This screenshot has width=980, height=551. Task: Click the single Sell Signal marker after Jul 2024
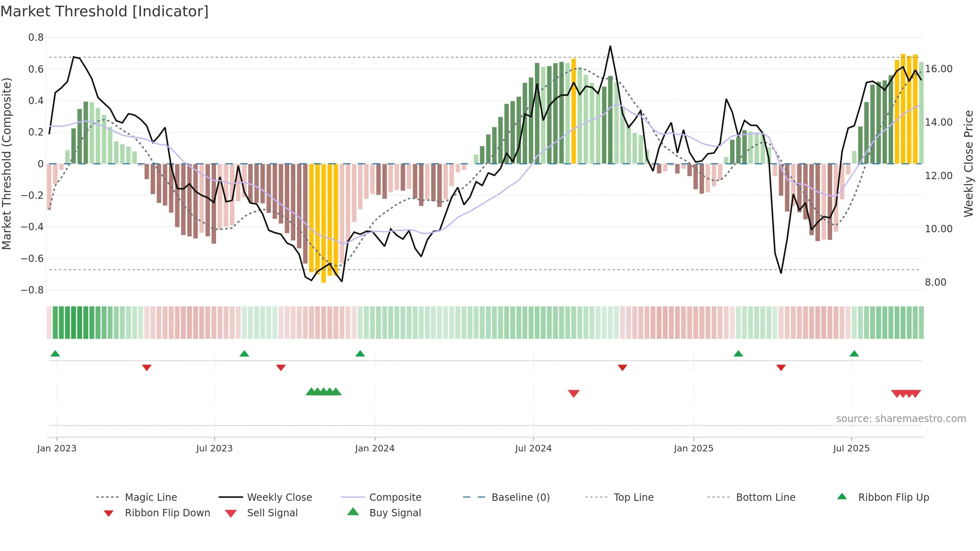pos(574,393)
